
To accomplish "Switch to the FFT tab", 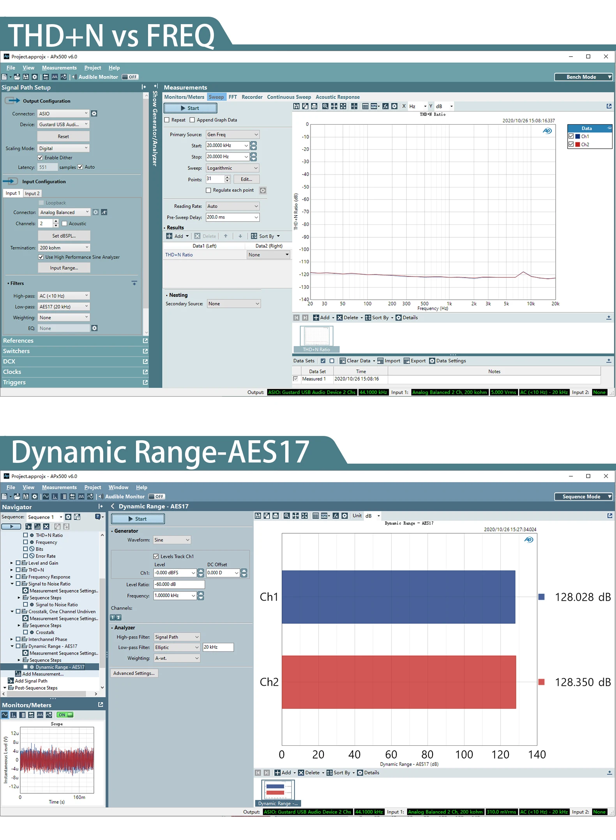I will pyautogui.click(x=233, y=97).
